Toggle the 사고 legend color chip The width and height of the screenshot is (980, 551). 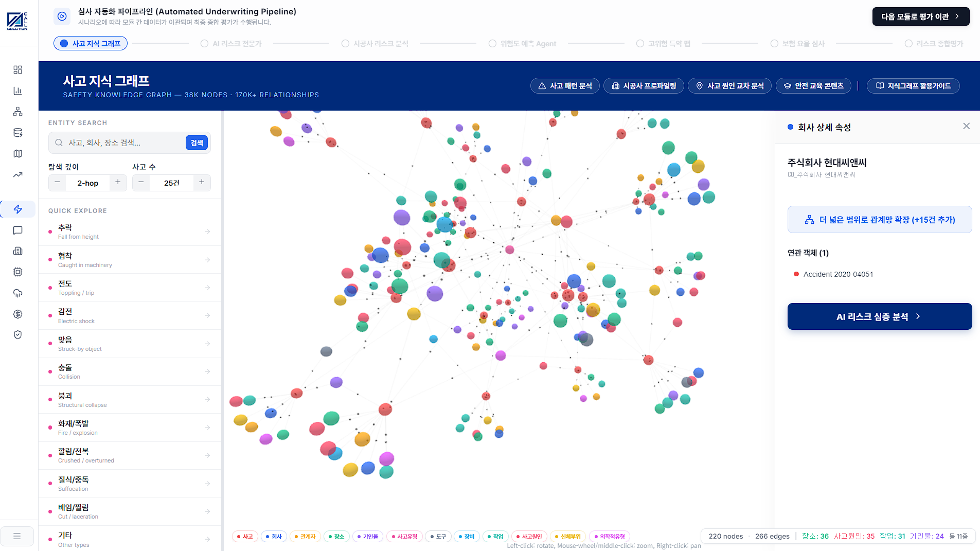tap(245, 537)
